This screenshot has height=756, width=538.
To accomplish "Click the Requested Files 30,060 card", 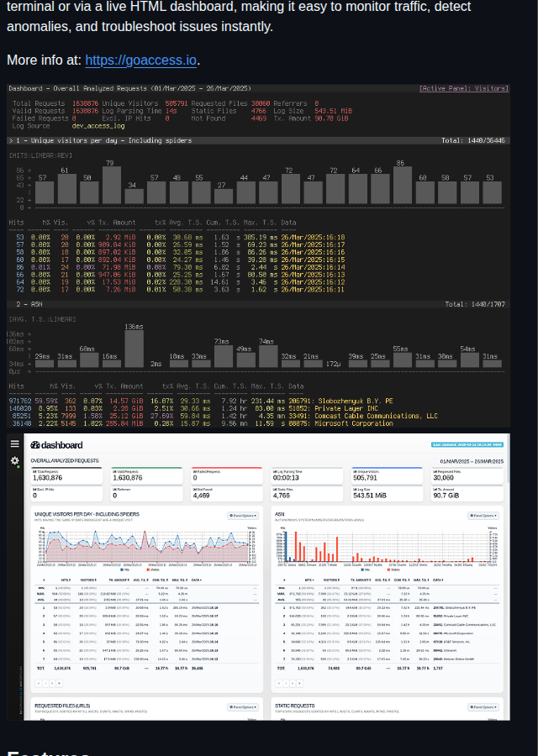I will (x=467, y=475).
